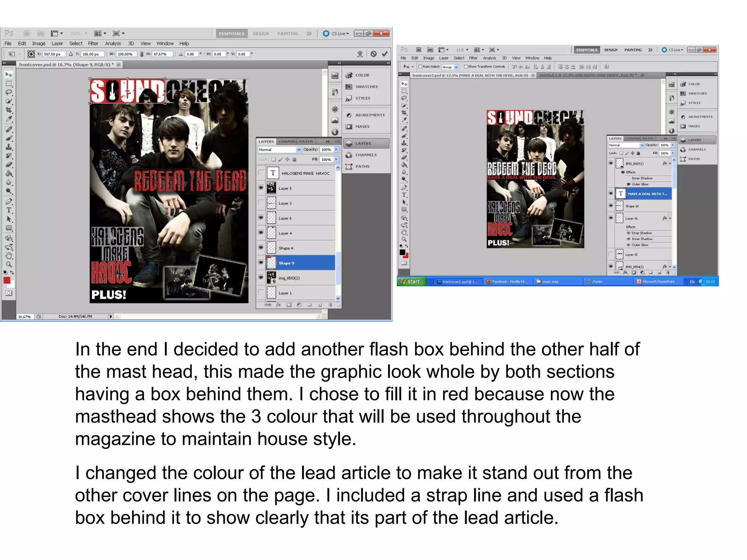This screenshot has height=560, width=747.
Task: Click fx layer style icon in left Layers panel
Action: point(278,305)
